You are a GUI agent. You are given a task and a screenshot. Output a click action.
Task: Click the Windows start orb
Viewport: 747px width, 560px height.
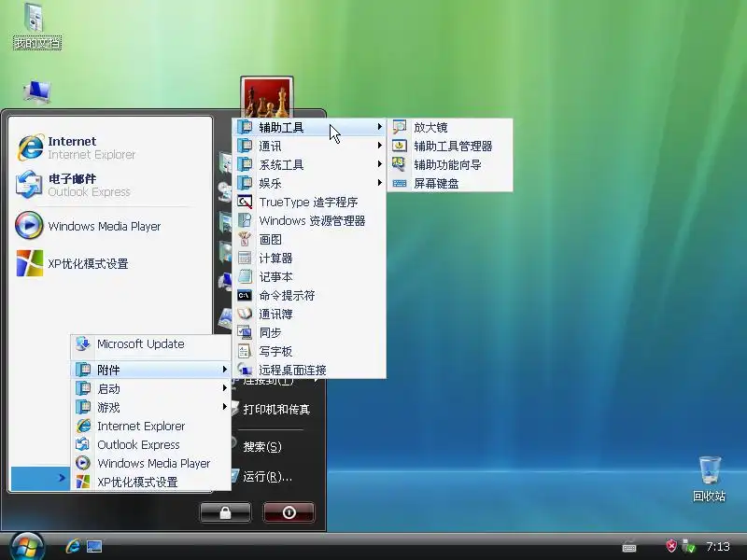pos(27,547)
